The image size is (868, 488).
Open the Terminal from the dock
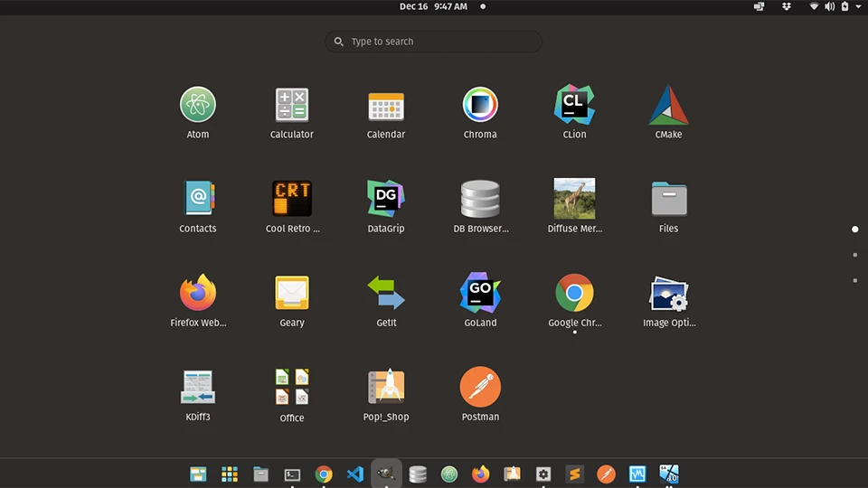coord(292,474)
